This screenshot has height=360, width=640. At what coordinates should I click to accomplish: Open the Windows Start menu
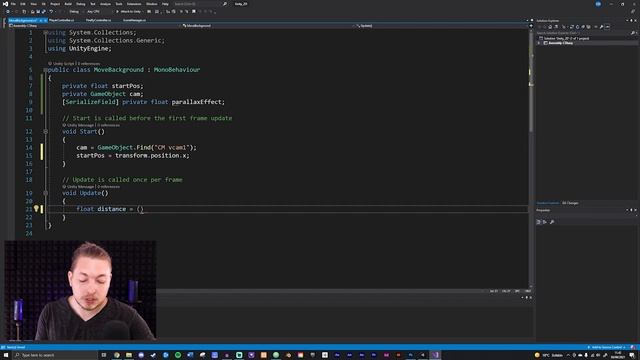pos(6,355)
